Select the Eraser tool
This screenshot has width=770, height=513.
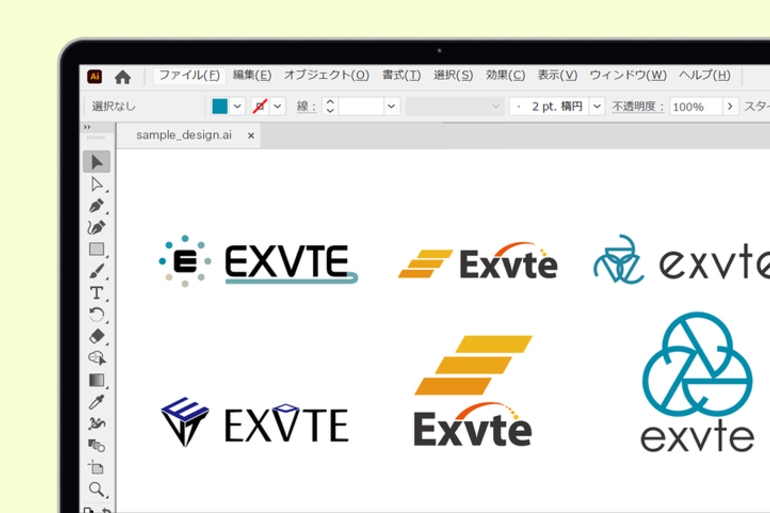[x=97, y=336]
